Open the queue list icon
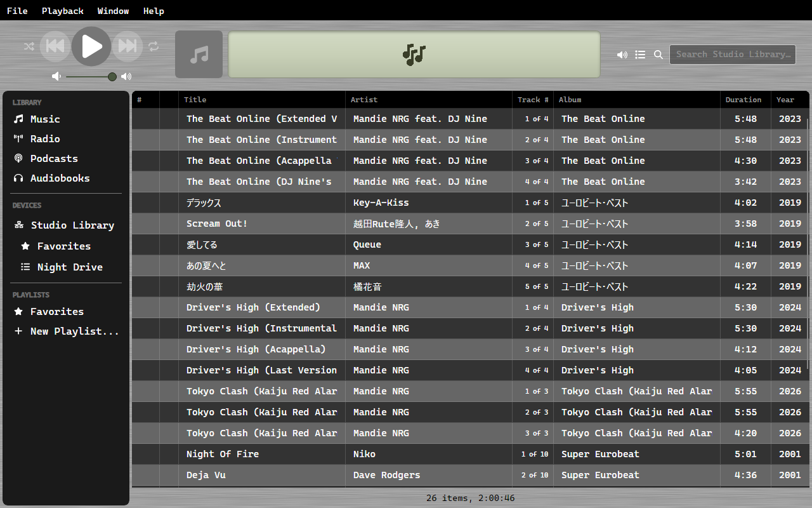This screenshot has width=812, height=508. (x=641, y=55)
